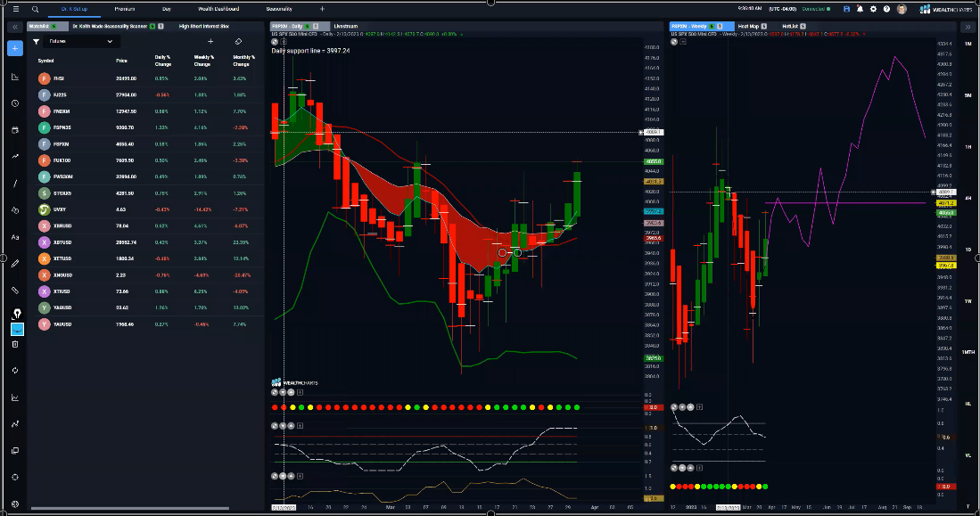
Task: Switch to the Day workspace tab
Action: point(166,10)
